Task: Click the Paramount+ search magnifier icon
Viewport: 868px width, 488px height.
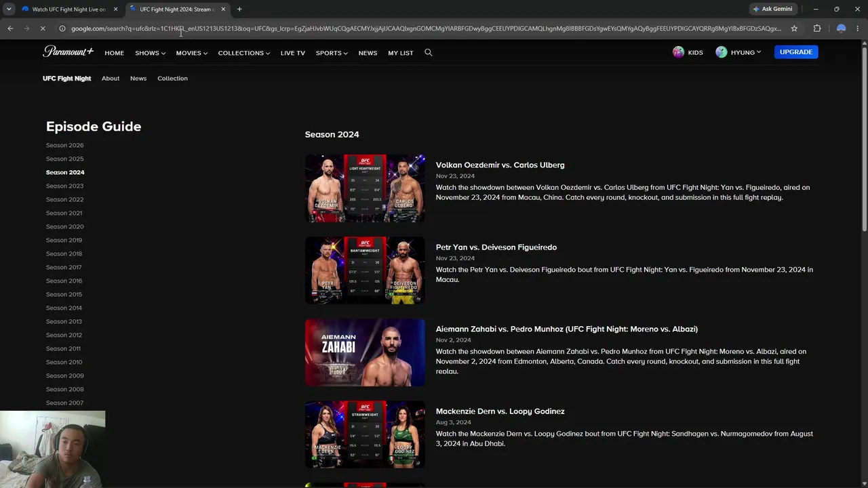Action: point(428,52)
